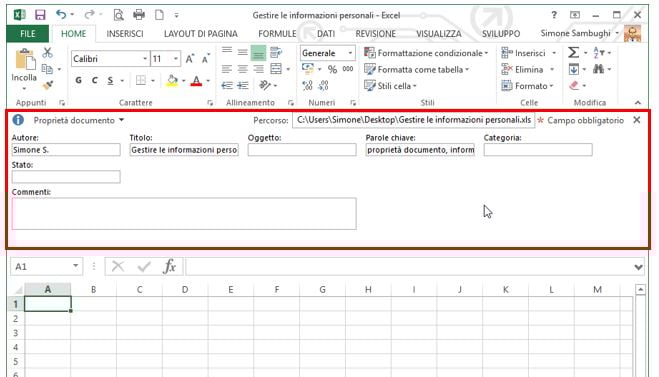Expand the formula bar chevron
The image size is (659, 377).
click(x=638, y=267)
